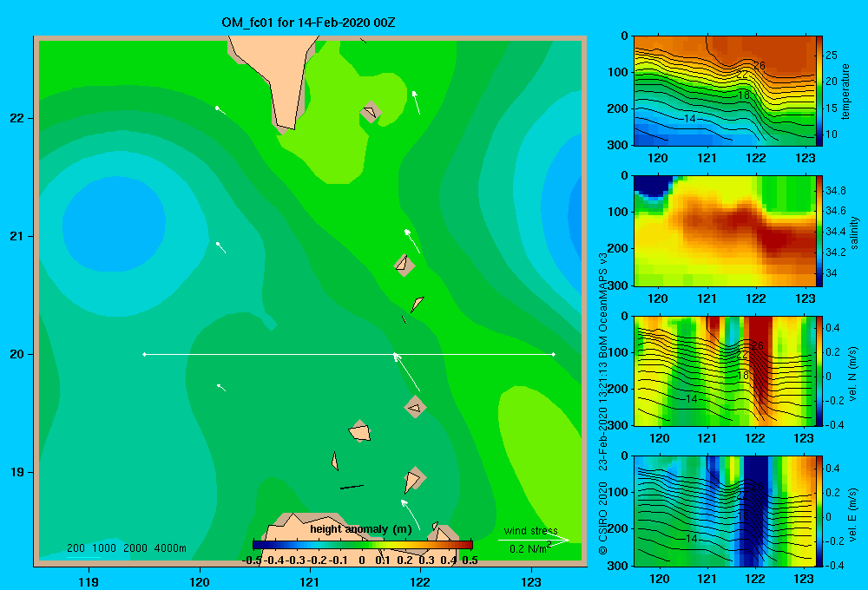
Task: Click longitude label '121' under the main map
Action: click(x=310, y=581)
